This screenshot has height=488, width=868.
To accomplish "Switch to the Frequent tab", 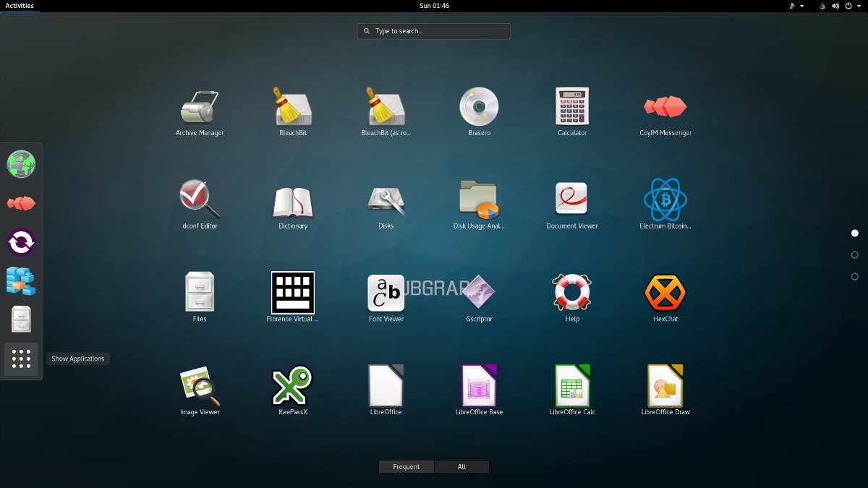I will pyautogui.click(x=407, y=467).
